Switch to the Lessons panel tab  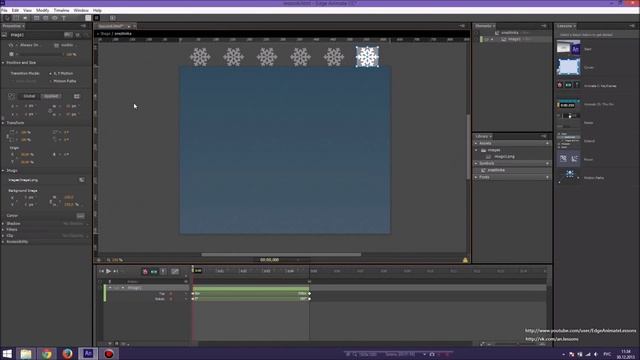565,26
